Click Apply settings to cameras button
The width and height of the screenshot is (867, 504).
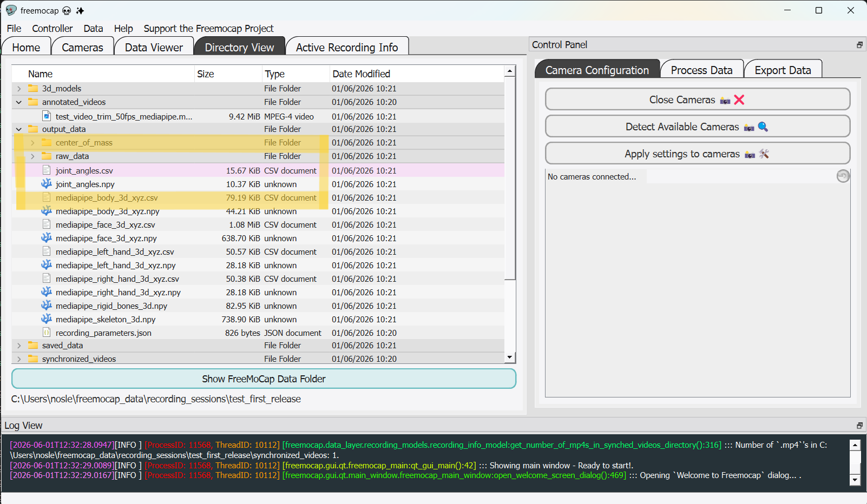(x=698, y=154)
